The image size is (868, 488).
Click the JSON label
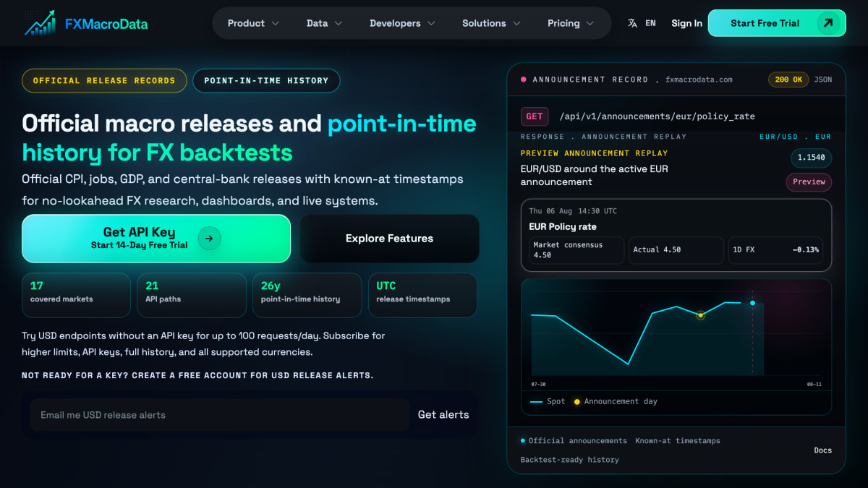click(823, 80)
